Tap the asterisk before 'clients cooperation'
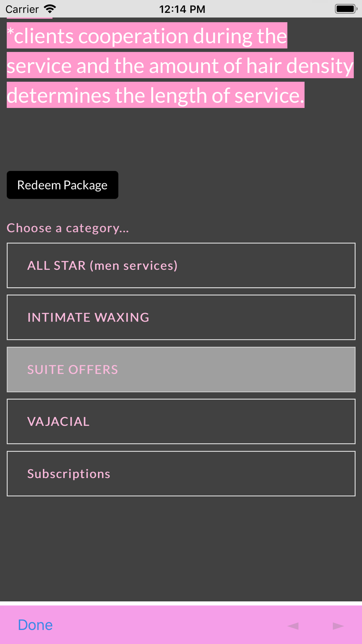Screen dimensions: 362x644 tap(10, 33)
